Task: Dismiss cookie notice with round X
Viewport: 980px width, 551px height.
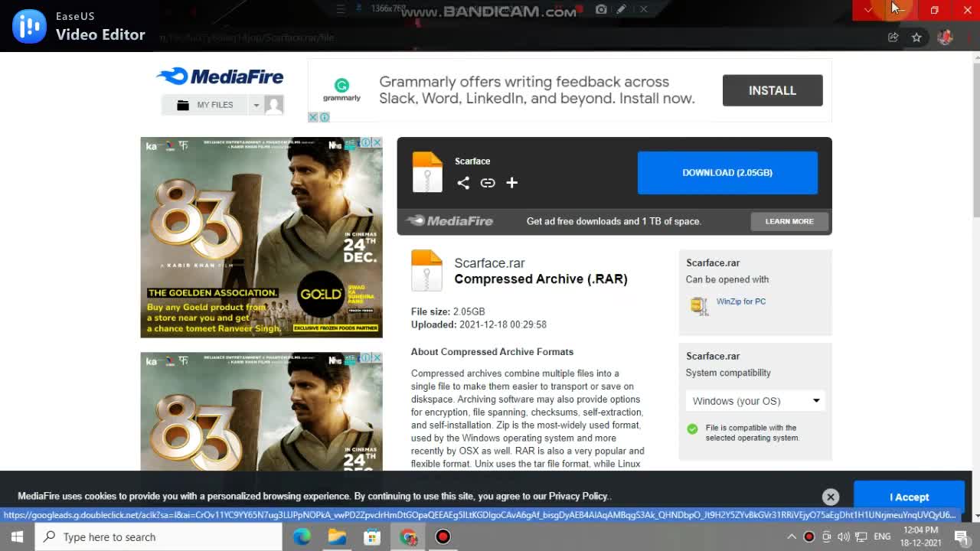Action: (x=831, y=497)
